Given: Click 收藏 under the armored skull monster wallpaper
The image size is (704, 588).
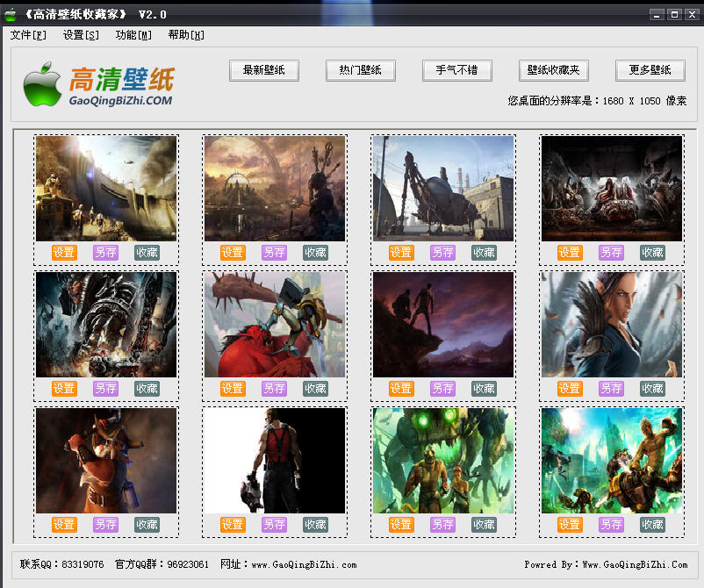Looking at the screenshot, I should point(147,389).
